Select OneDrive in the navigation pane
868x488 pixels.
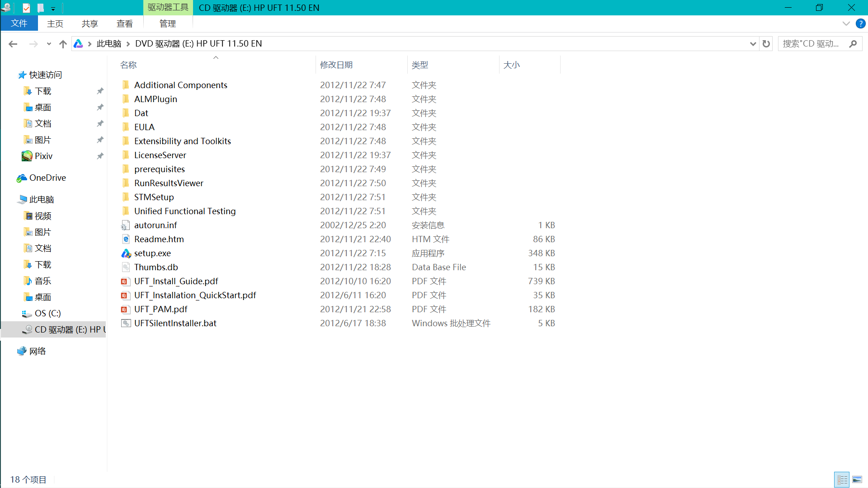click(x=47, y=178)
